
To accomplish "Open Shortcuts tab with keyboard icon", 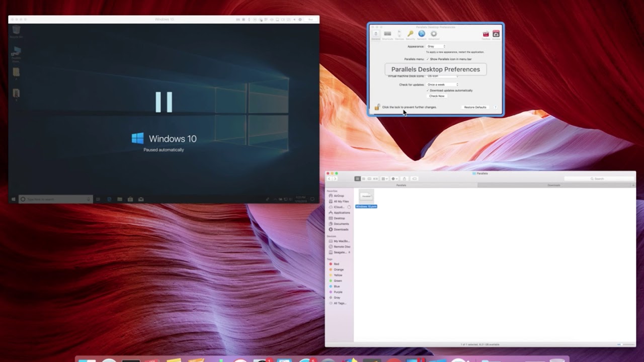I will tap(387, 35).
